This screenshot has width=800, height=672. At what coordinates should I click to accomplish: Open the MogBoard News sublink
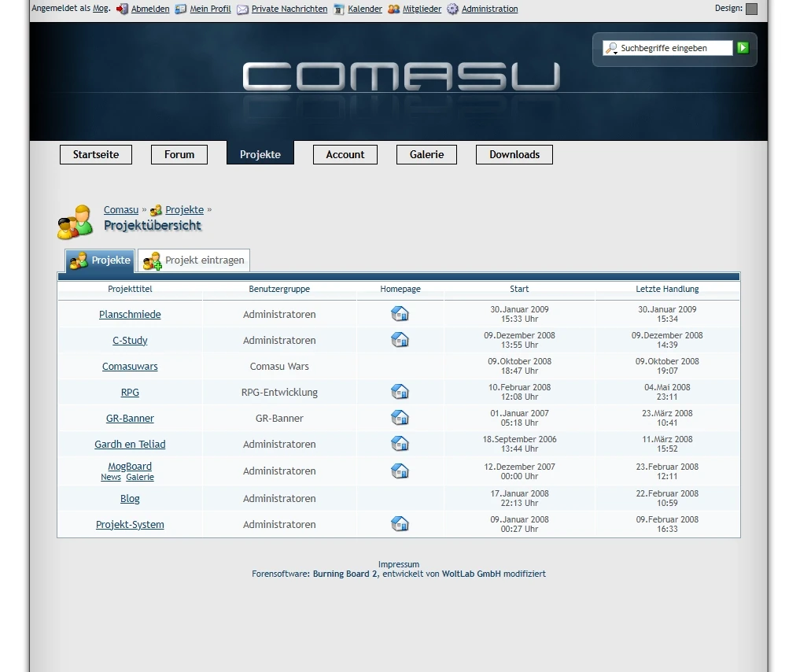click(111, 477)
